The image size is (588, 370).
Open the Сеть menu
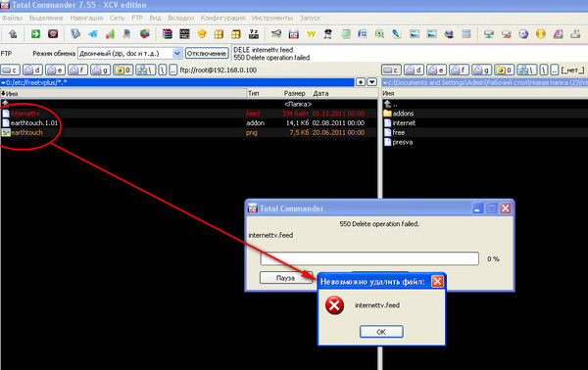pyautogui.click(x=117, y=18)
